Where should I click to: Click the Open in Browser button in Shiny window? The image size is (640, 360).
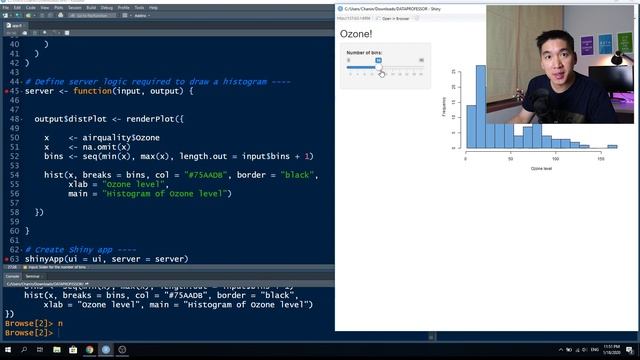coord(393,18)
